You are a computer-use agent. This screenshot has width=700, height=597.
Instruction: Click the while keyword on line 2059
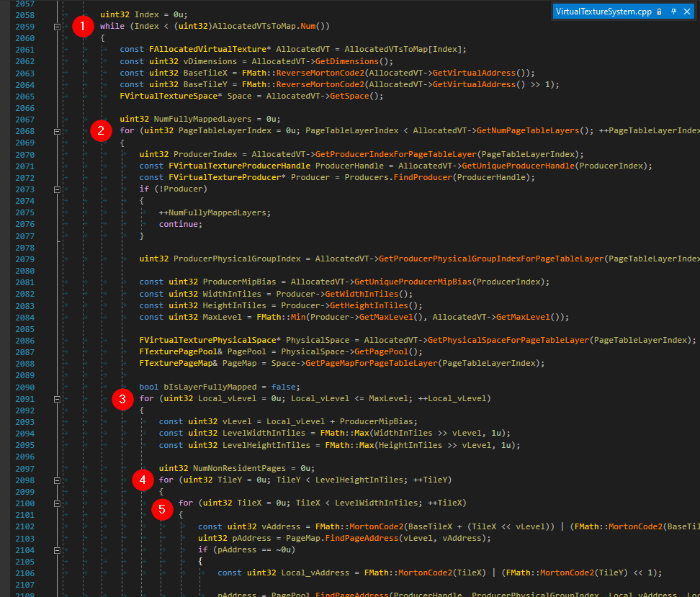point(112,27)
